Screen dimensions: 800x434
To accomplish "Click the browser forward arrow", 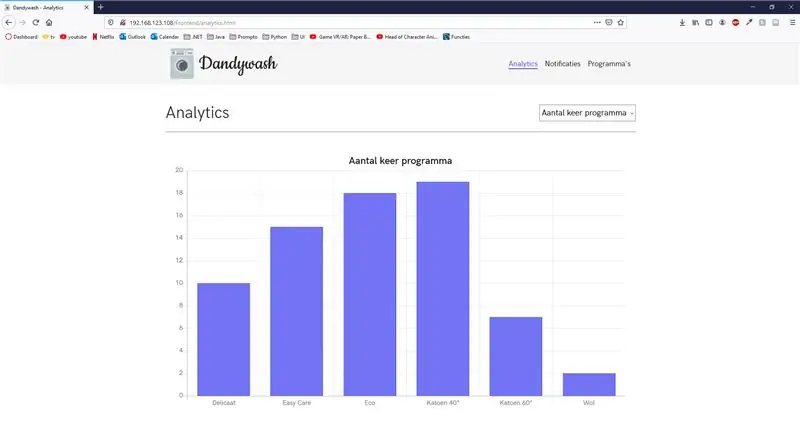I will (22, 22).
